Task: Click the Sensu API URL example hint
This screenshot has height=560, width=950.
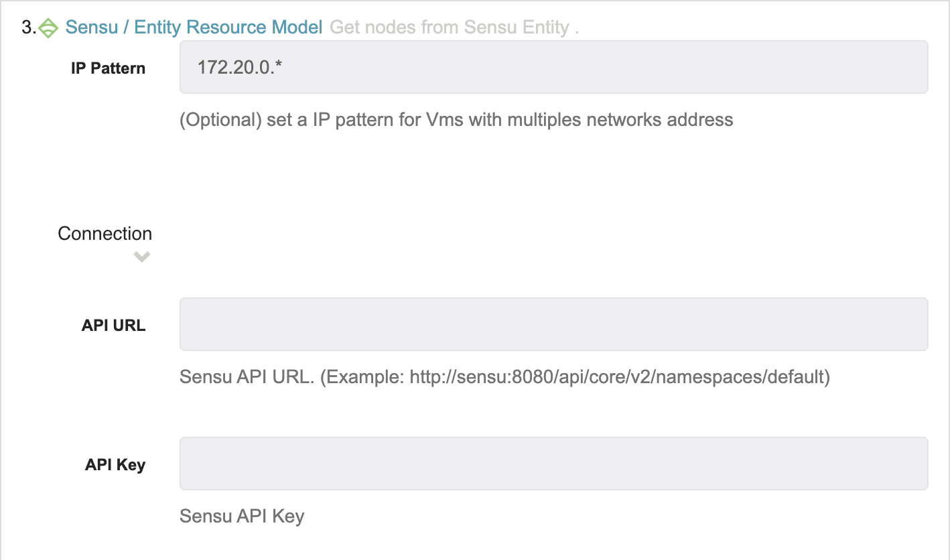Action: pyautogui.click(x=504, y=377)
